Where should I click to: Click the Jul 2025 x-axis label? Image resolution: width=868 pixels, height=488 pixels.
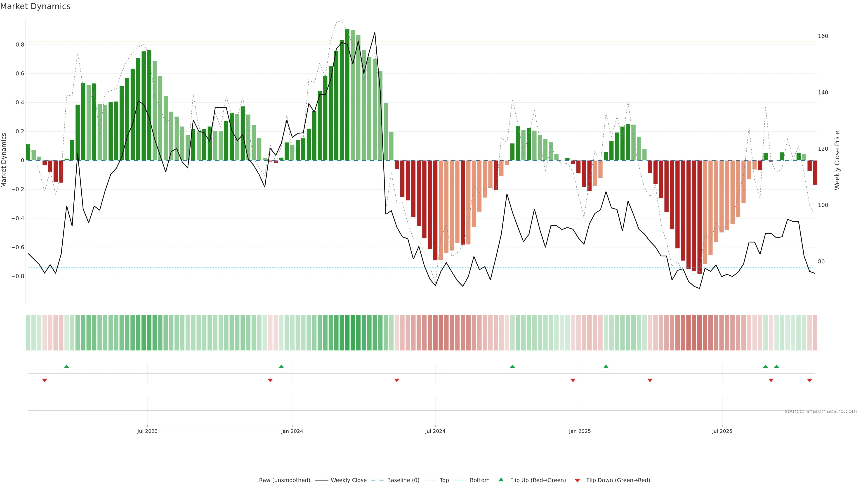coord(722,431)
